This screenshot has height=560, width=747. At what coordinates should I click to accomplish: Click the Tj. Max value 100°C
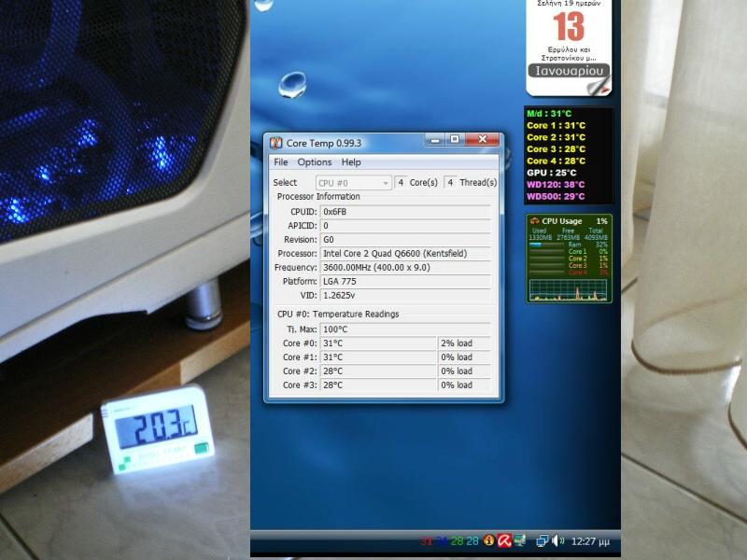(405, 329)
